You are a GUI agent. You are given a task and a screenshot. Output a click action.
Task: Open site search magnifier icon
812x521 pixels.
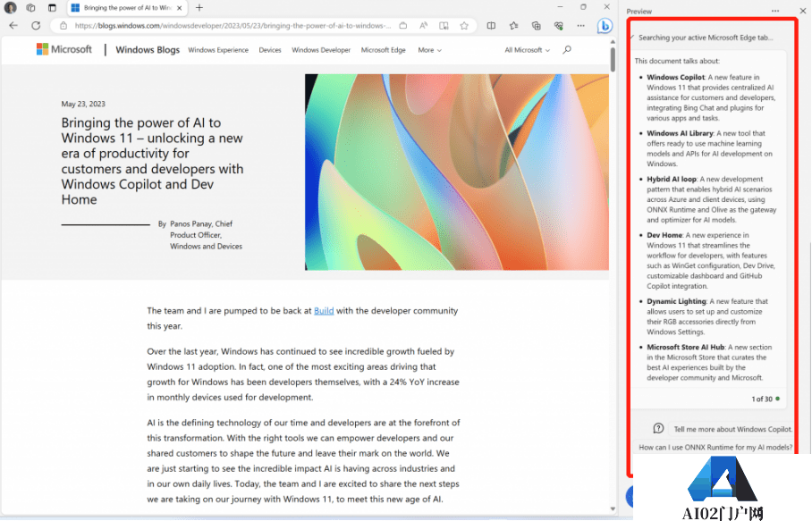(x=567, y=50)
